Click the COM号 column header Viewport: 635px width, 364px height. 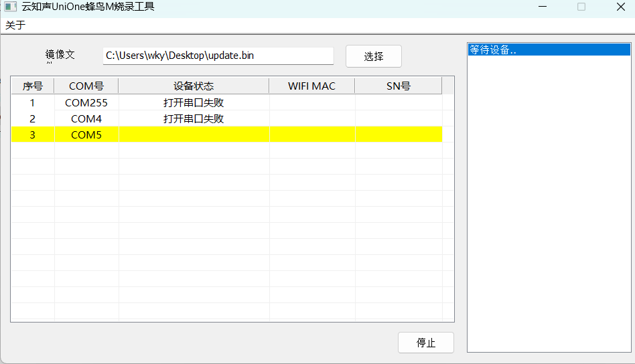click(86, 86)
